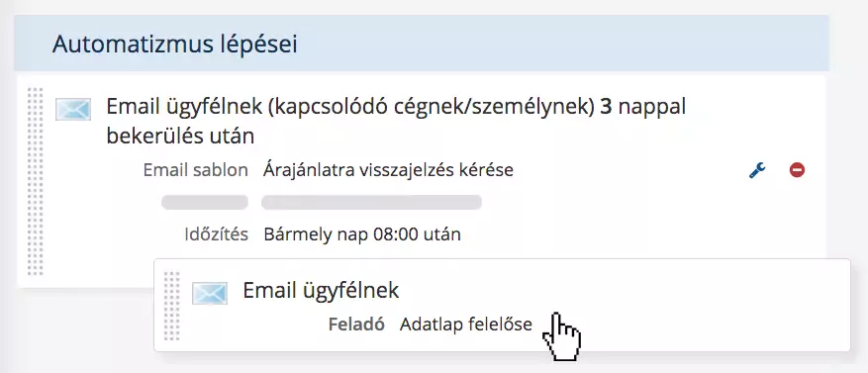Viewport: 868px width, 373px height.
Task: Click the Automatizmus lépései header
Action: coord(175,45)
